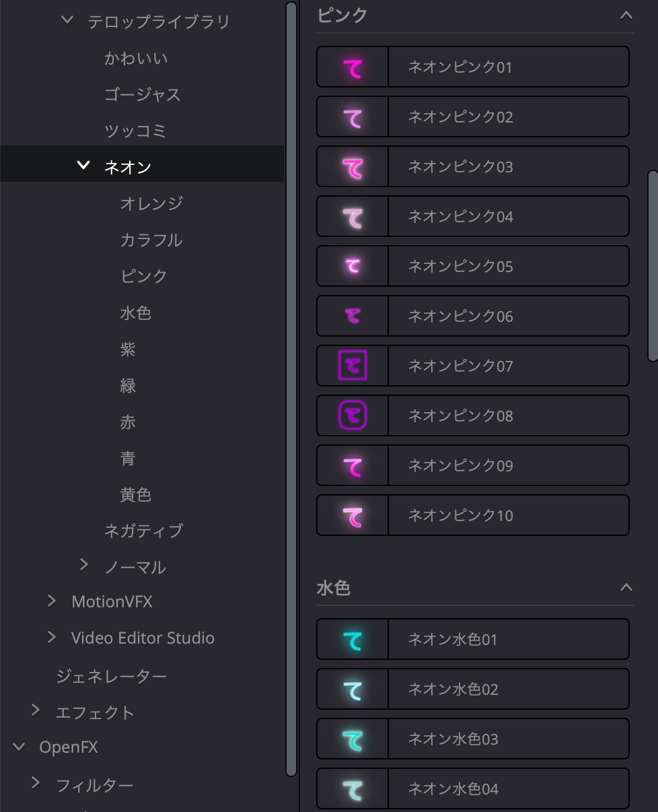Click the ネオン水色02 preset label

[x=453, y=689]
